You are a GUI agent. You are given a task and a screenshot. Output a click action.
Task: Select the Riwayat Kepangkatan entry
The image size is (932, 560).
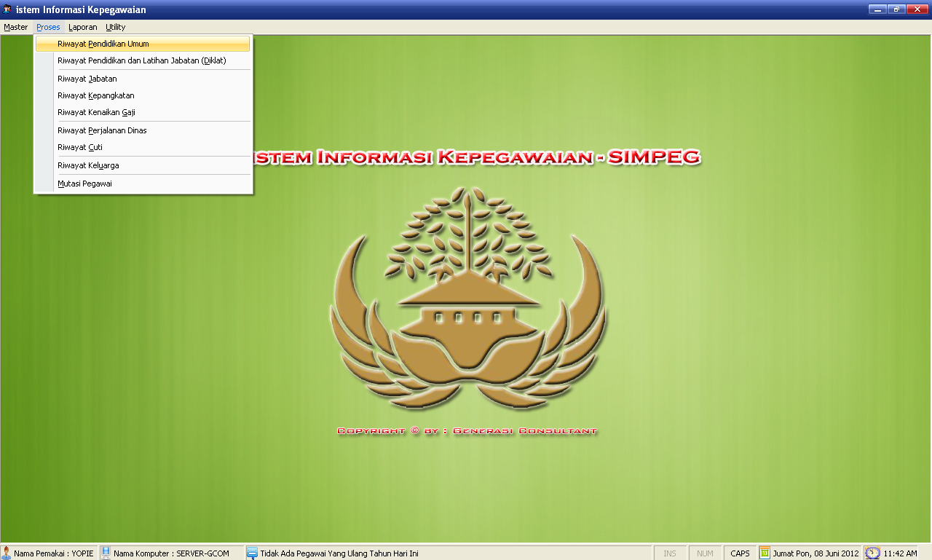[95, 95]
